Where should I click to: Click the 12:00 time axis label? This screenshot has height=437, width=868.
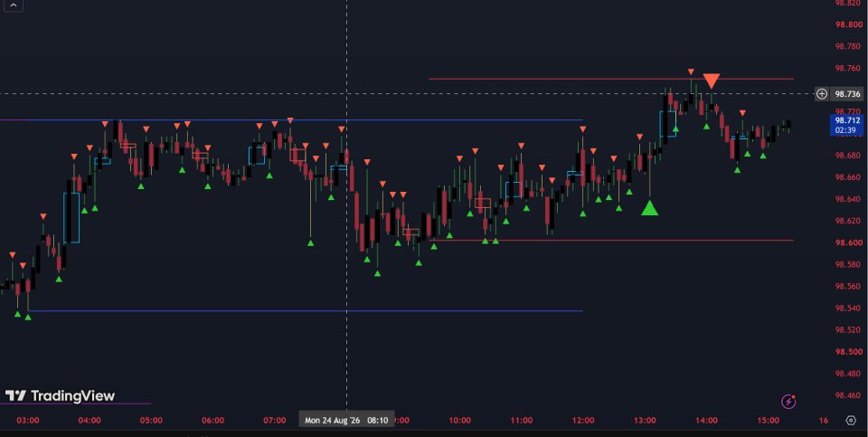pos(583,421)
